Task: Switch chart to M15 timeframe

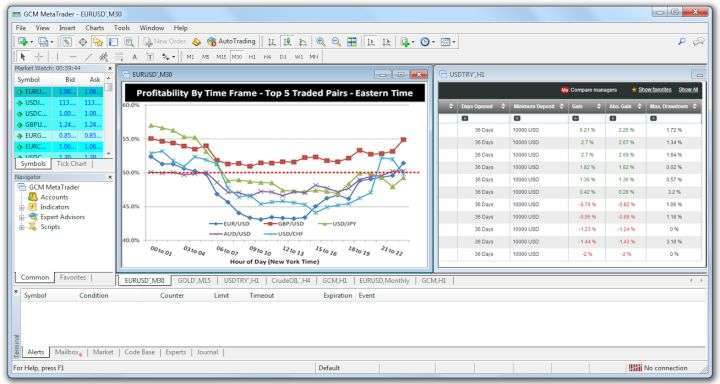Action: 221,57
